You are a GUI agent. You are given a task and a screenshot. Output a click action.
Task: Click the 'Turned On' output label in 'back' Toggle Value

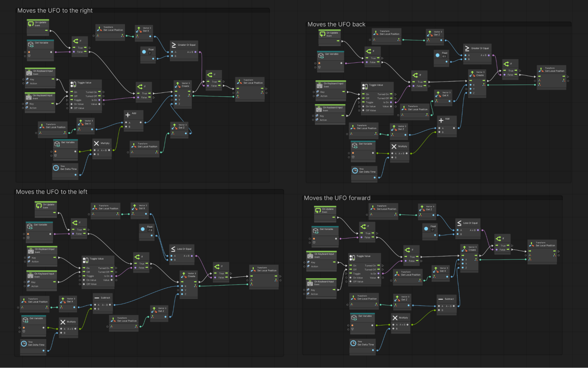(x=383, y=94)
